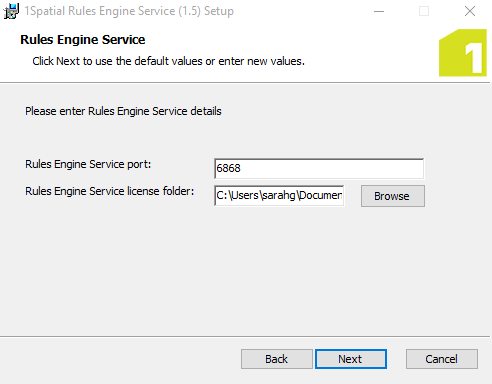
Task: Click the installer icon in the title bar
Action: point(11,11)
